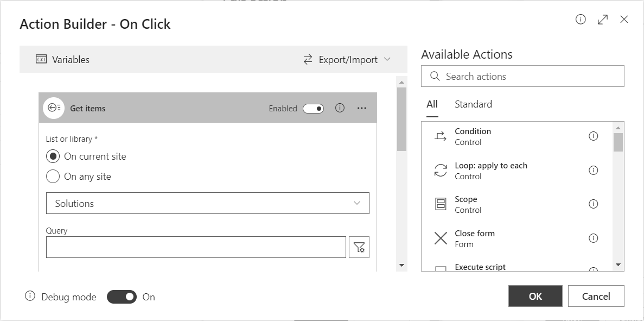
Task: Click the Cancel button
Action: [596, 296]
